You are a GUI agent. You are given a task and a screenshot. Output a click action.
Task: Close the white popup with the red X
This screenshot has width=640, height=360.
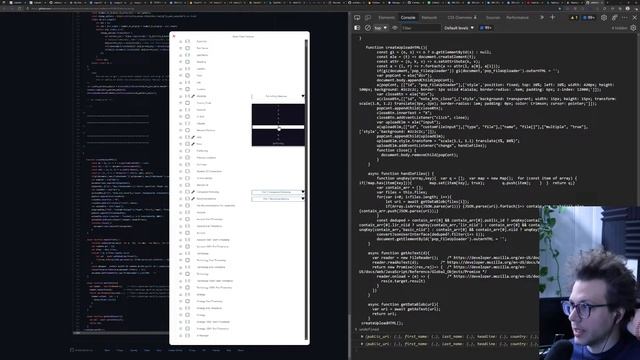coord(174,36)
